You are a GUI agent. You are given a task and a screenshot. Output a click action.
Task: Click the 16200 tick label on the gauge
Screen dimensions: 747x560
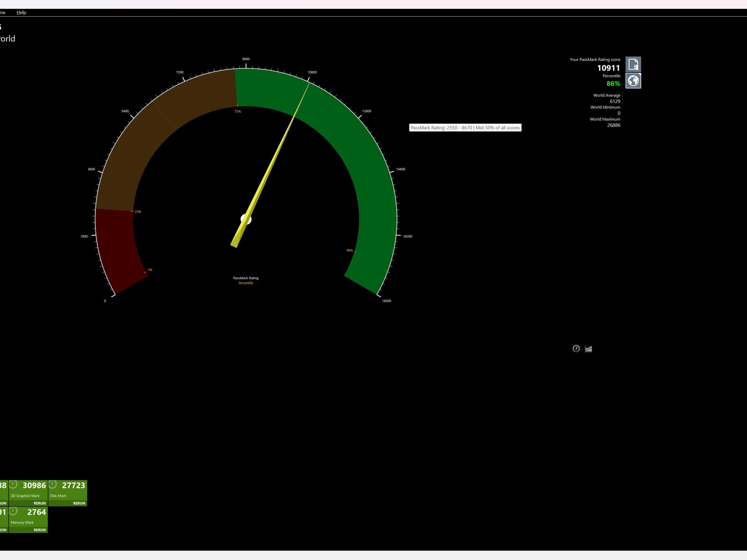407,236
